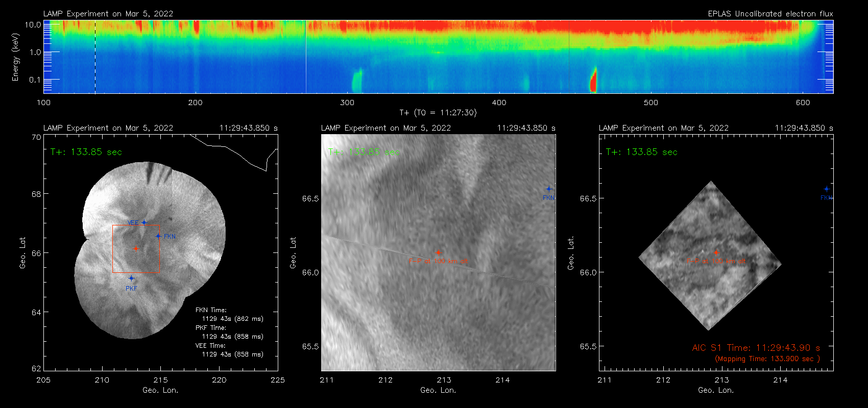This screenshot has height=408, width=868.
Task: Click the green 'T+: 133.85 sec' text in the right panel
Action: click(641, 152)
